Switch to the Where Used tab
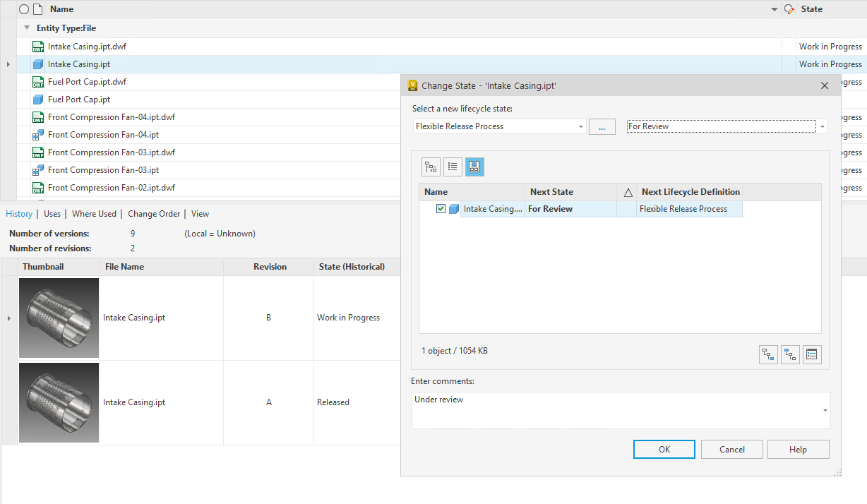The height and width of the screenshot is (504, 867). [x=94, y=213]
